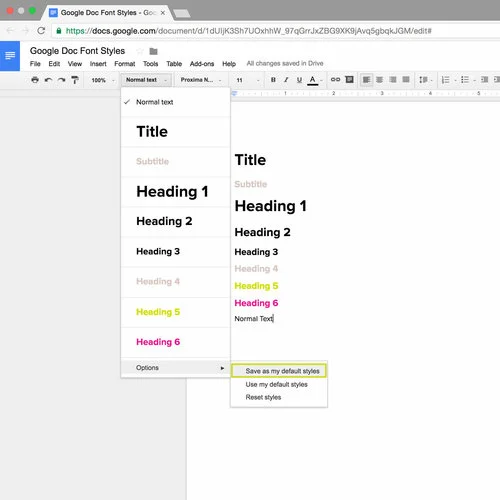Choose Save as my default styles
The width and height of the screenshot is (500, 500).
pyautogui.click(x=279, y=371)
